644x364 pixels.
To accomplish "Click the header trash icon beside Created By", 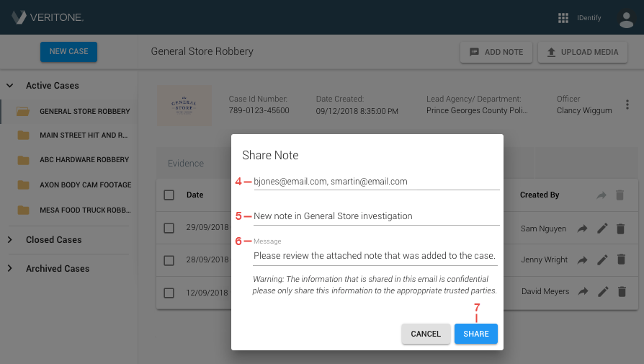I will (620, 195).
